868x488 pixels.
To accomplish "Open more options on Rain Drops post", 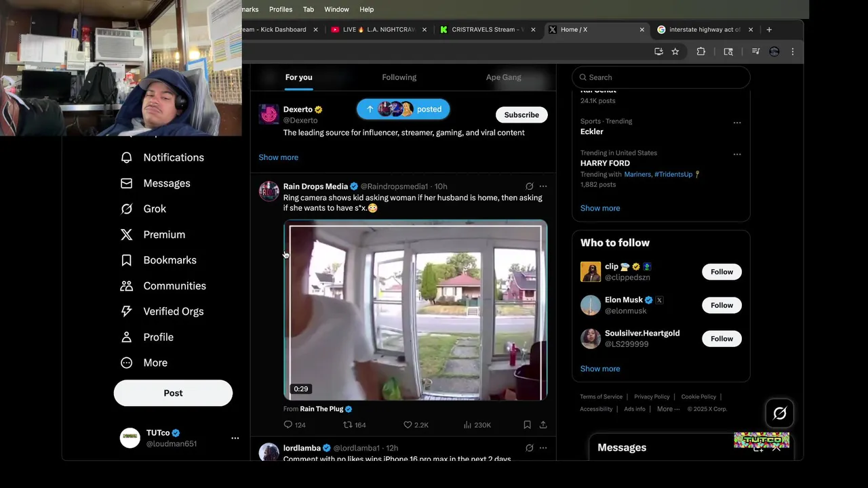I will tap(543, 186).
